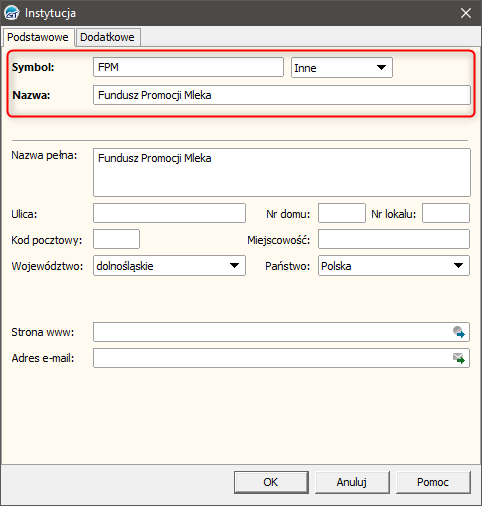Click the send e-mail envelope icon
The height and width of the screenshot is (506, 482).
click(459, 358)
